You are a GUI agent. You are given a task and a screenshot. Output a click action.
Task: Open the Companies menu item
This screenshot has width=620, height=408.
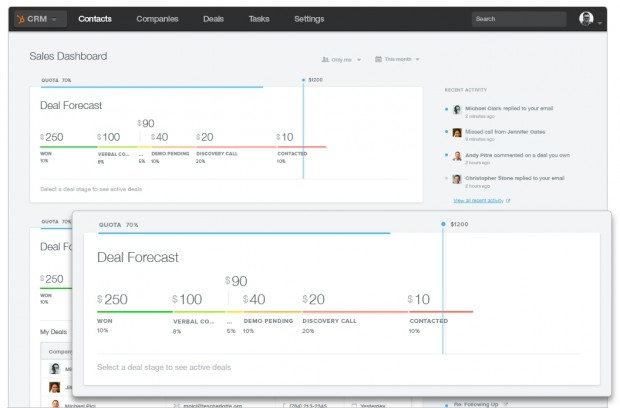coord(157,19)
